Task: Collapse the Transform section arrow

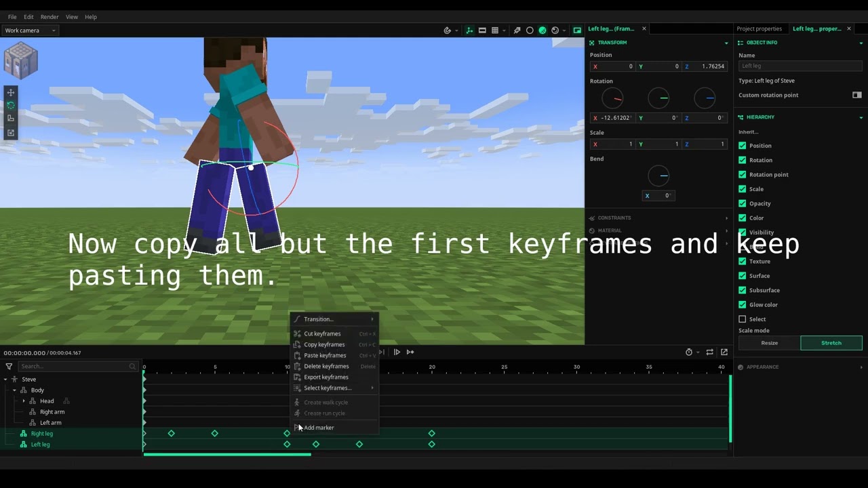Action: point(726,43)
